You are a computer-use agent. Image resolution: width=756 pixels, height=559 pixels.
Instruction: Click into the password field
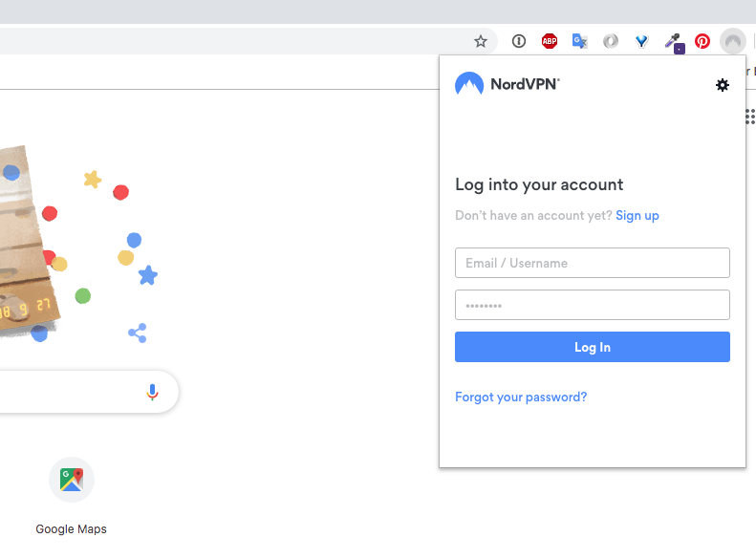tap(593, 305)
